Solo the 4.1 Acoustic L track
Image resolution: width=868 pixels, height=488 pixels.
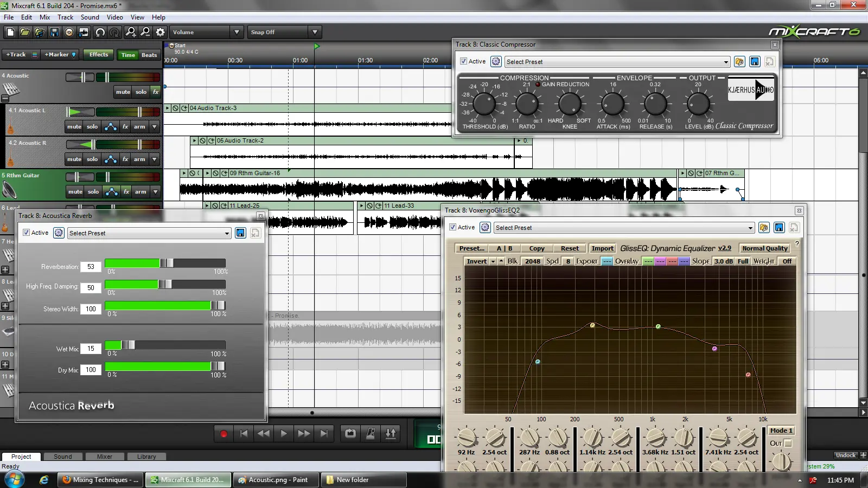coord(92,127)
